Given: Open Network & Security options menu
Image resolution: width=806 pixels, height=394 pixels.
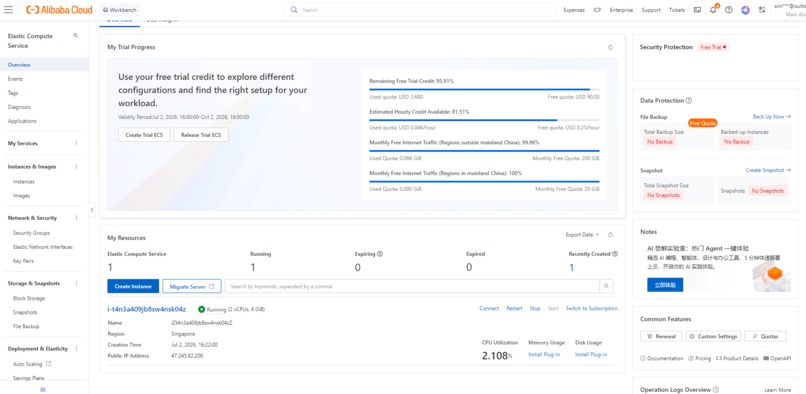Looking at the screenshot, I should (77, 218).
